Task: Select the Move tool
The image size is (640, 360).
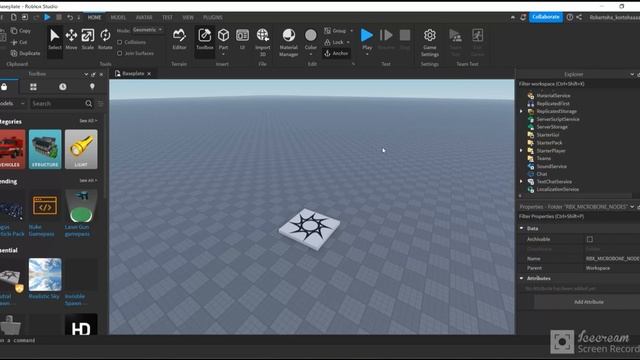Action: 71,39
